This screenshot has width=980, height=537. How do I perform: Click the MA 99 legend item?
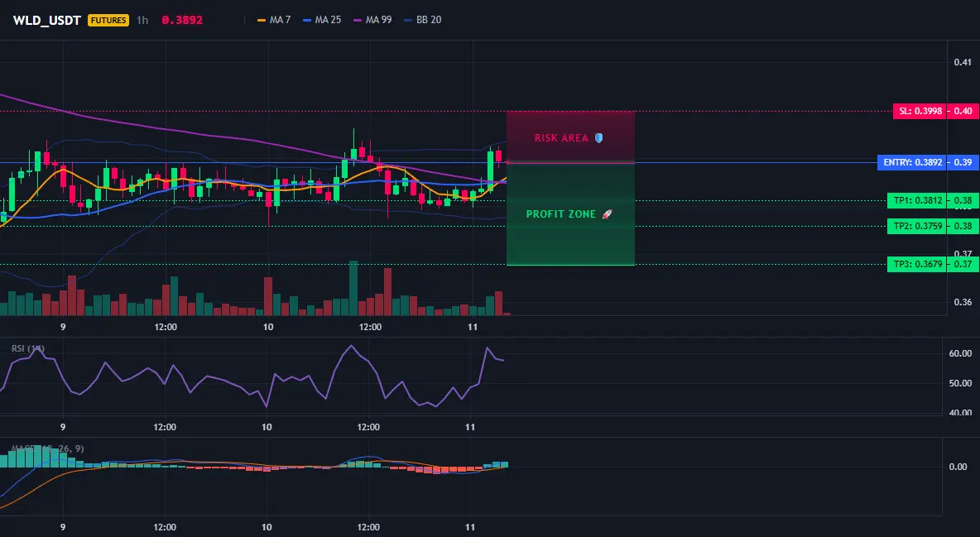click(x=372, y=20)
